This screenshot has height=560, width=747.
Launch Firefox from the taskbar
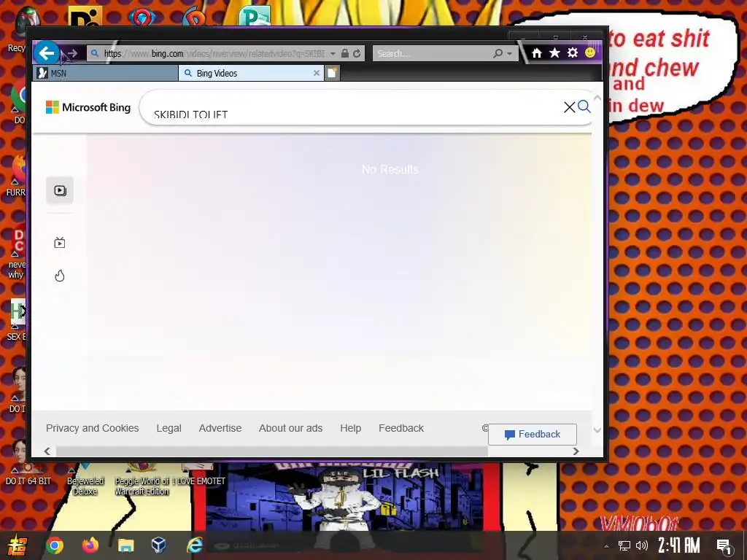tap(90, 545)
